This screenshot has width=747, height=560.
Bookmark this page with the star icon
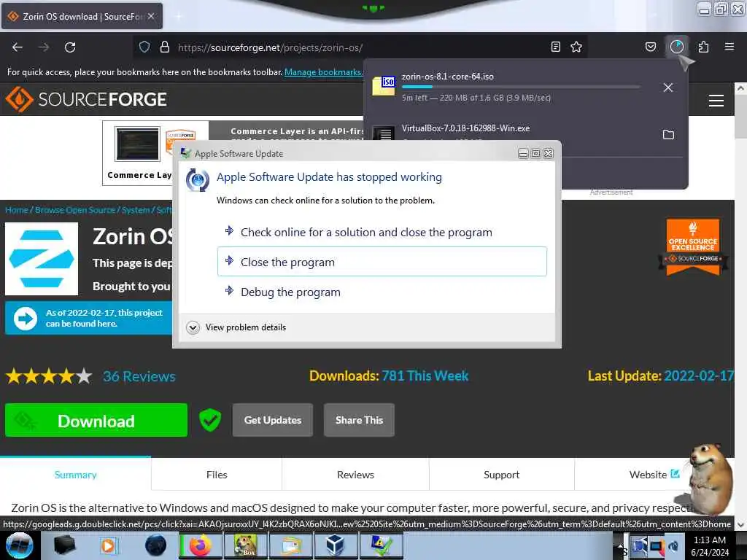click(x=576, y=47)
